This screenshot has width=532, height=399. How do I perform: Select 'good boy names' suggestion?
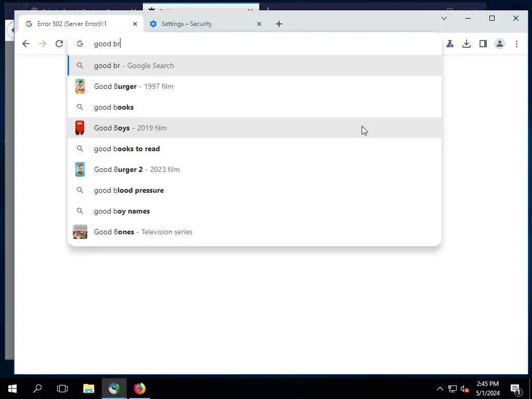pyautogui.click(x=255, y=211)
